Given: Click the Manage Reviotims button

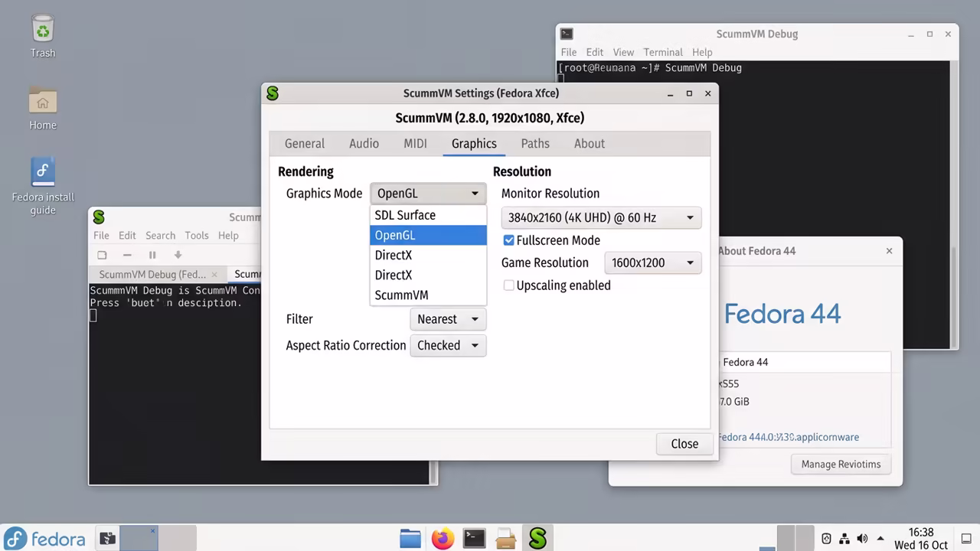Looking at the screenshot, I should (x=841, y=464).
